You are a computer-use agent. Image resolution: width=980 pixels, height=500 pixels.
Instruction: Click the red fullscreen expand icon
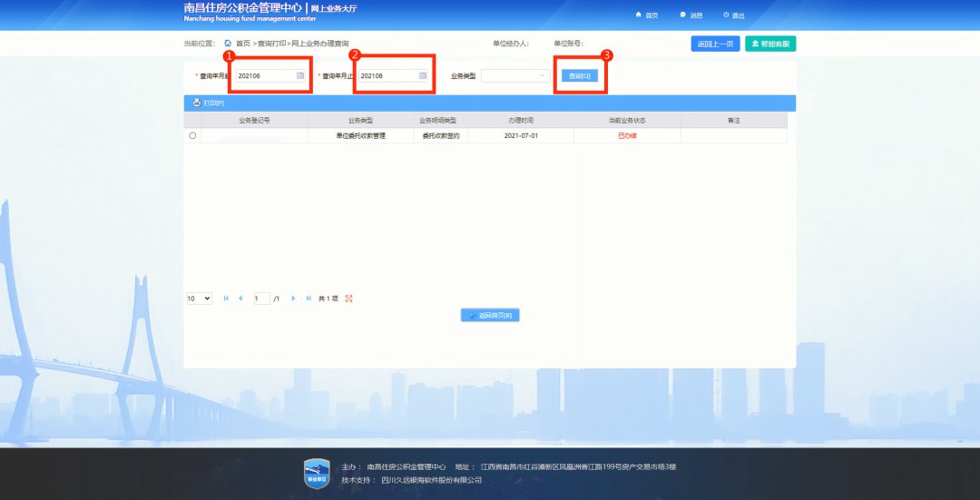click(349, 299)
